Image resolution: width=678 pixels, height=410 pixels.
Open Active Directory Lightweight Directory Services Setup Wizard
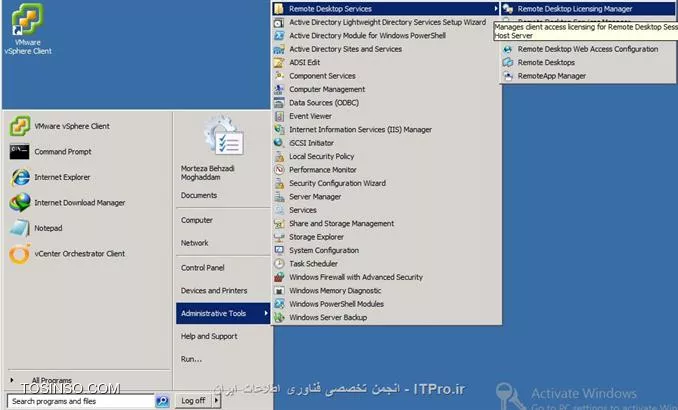click(x=387, y=22)
